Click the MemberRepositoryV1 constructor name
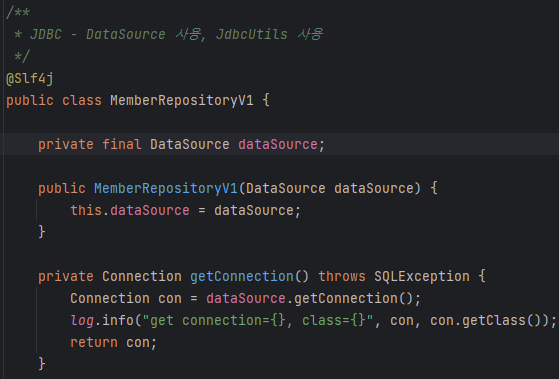The height and width of the screenshot is (379, 559). [166, 188]
